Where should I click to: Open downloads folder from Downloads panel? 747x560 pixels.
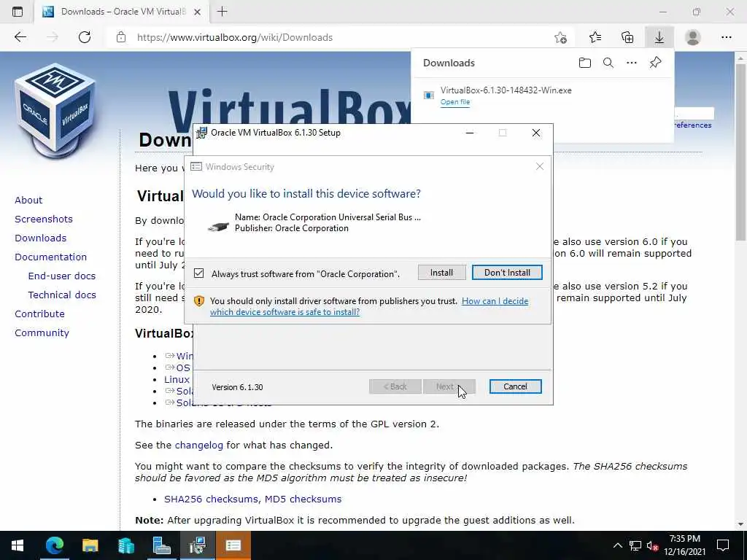[x=585, y=63]
